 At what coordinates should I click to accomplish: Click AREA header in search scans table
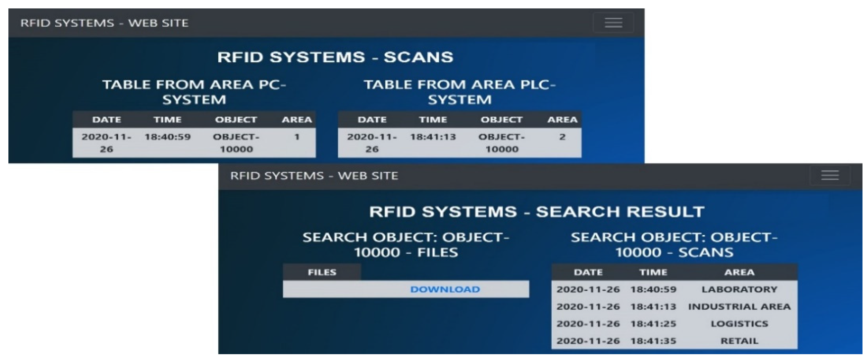pyautogui.click(x=739, y=272)
